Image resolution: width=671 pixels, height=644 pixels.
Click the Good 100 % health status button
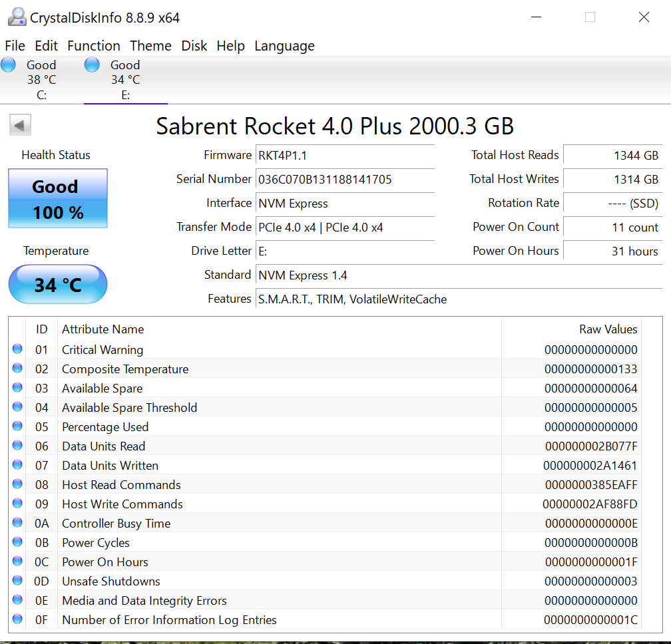[x=58, y=199]
